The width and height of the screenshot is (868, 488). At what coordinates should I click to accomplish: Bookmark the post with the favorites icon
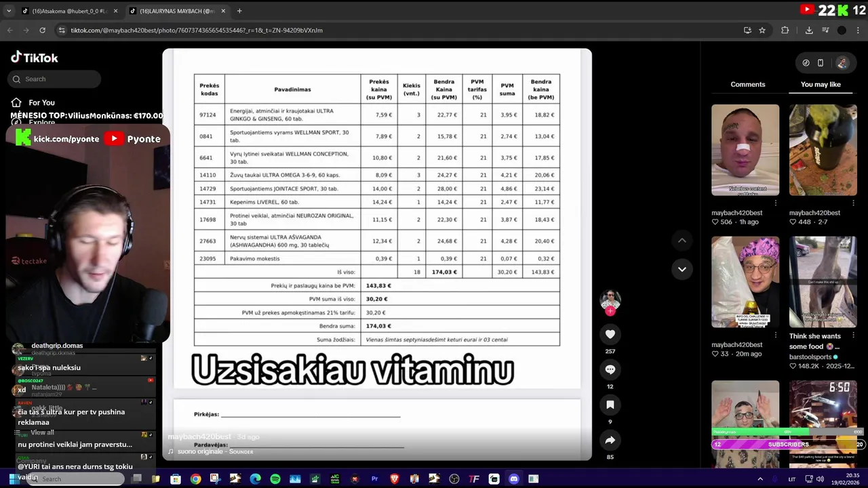coord(610,405)
